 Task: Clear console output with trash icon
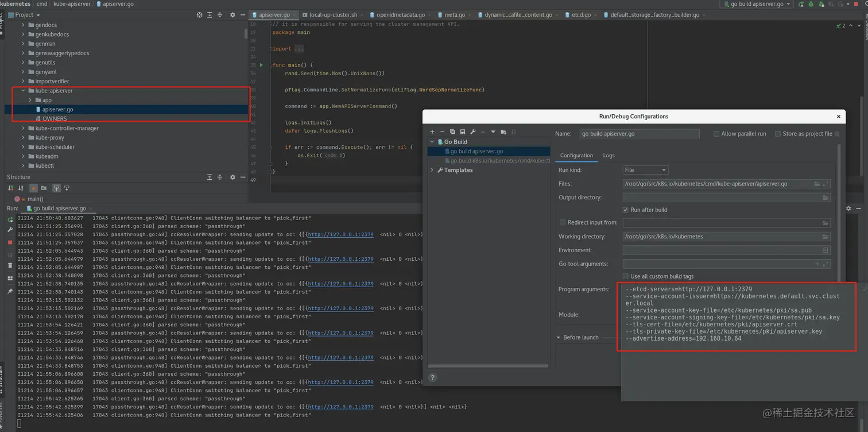pyautogui.click(x=10, y=265)
